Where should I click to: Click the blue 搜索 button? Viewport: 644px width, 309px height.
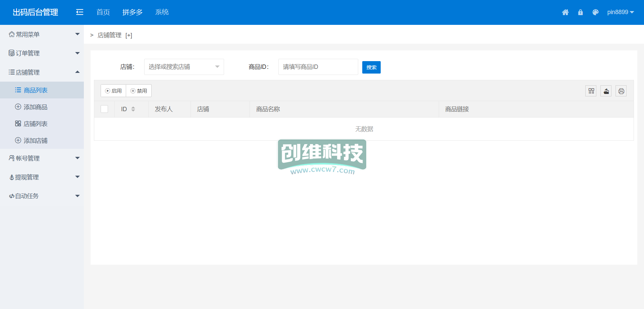coord(371,68)
